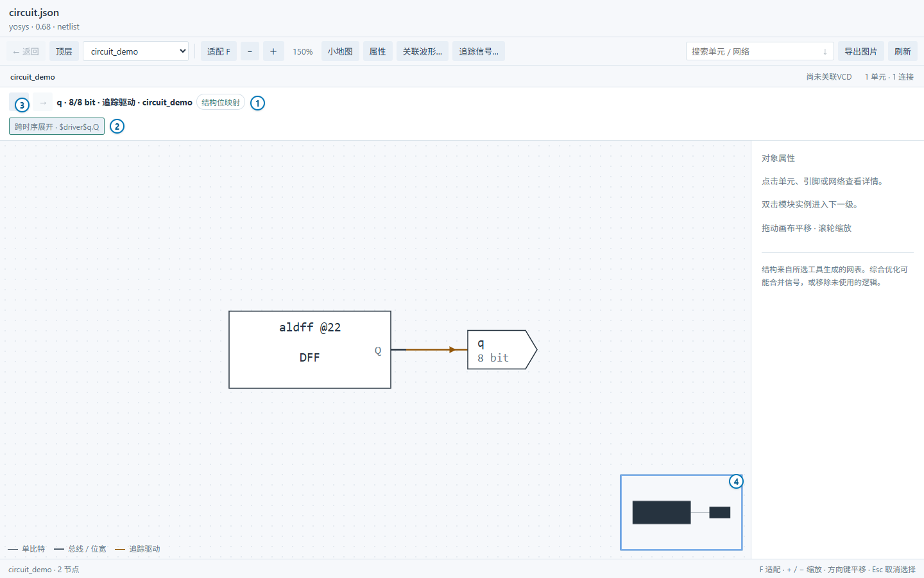Toggle the 属性 properties panel button
Image resolution: width=924 pixels, height=578 pixels.
click(x=377, y=51)
